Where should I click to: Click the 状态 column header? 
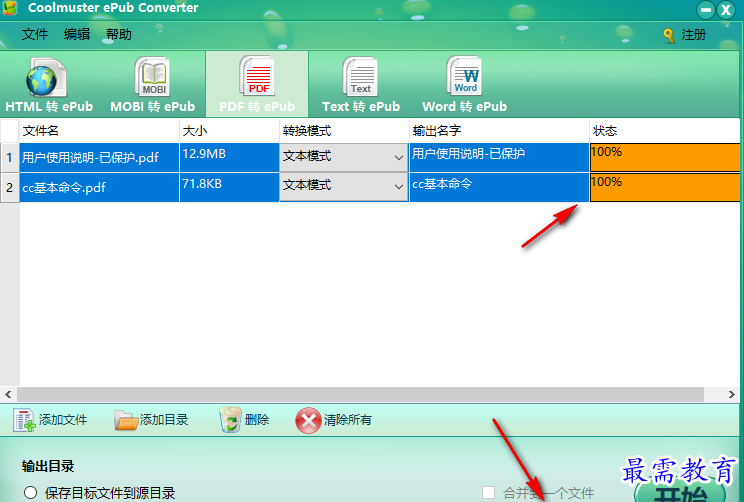point(665,131)
